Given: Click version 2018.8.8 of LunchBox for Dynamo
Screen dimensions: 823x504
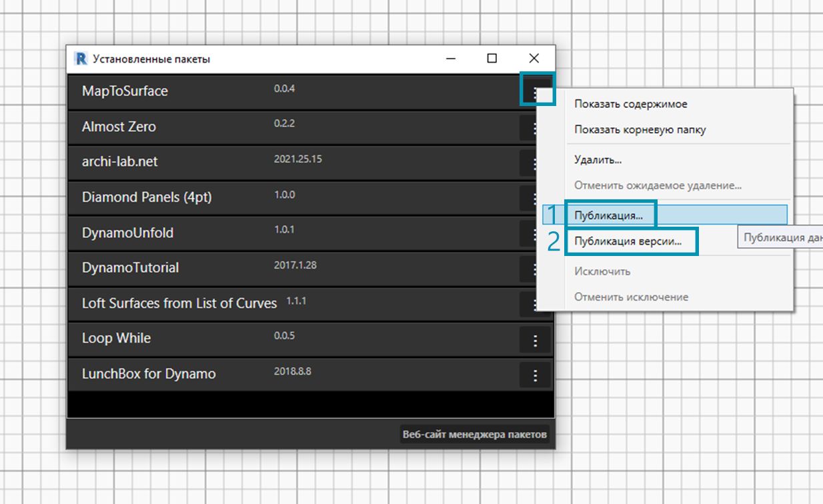Looking at the screenshot, I should click(293, 371).
